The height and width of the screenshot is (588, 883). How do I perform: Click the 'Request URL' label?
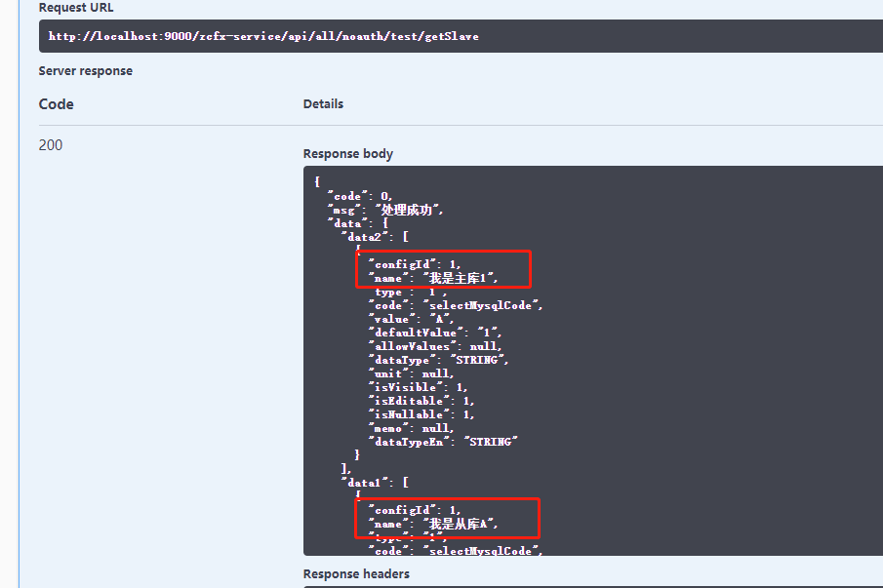click(76, 8)
